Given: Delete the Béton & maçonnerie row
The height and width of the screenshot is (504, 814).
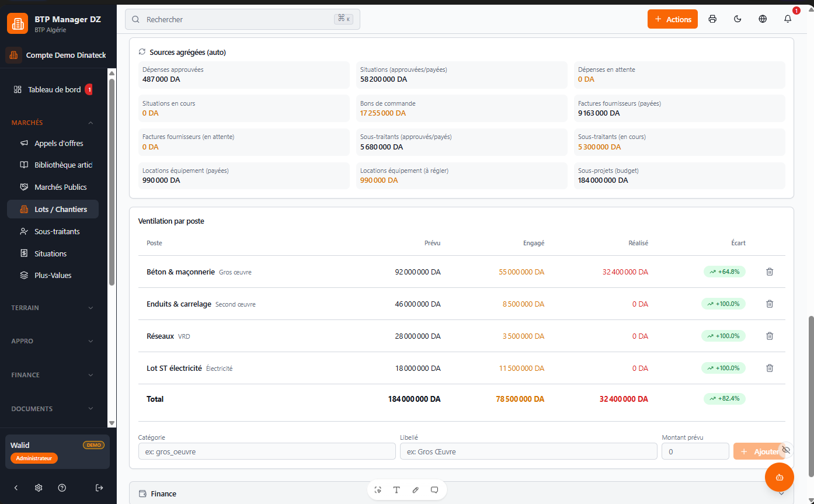Looking at the screenshot, I should tap(770, 272).
